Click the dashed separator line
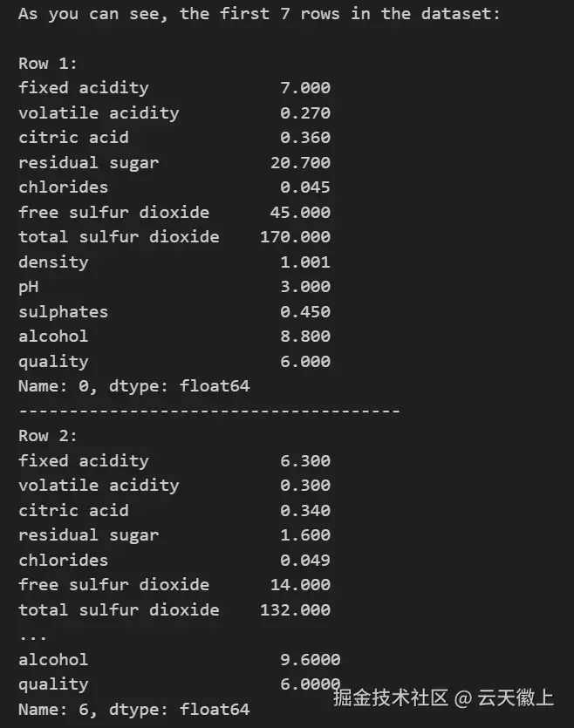574x728 pixels. tap(208, 411)
